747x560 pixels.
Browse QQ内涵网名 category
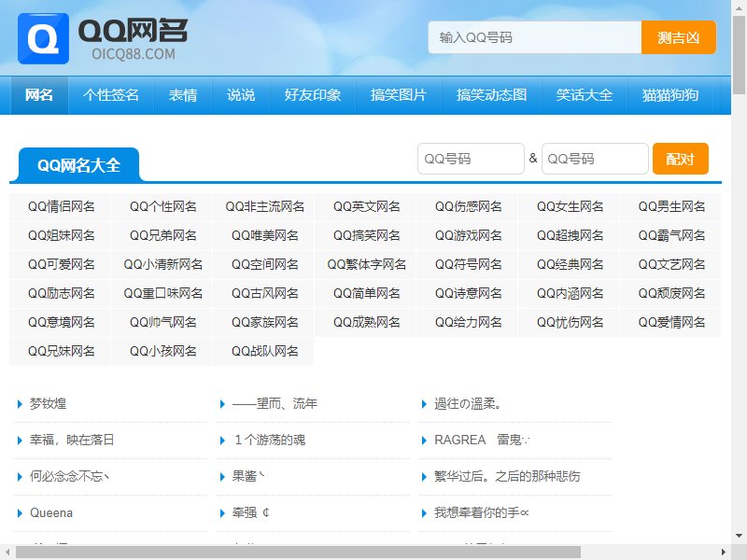[x=570, y=293]
